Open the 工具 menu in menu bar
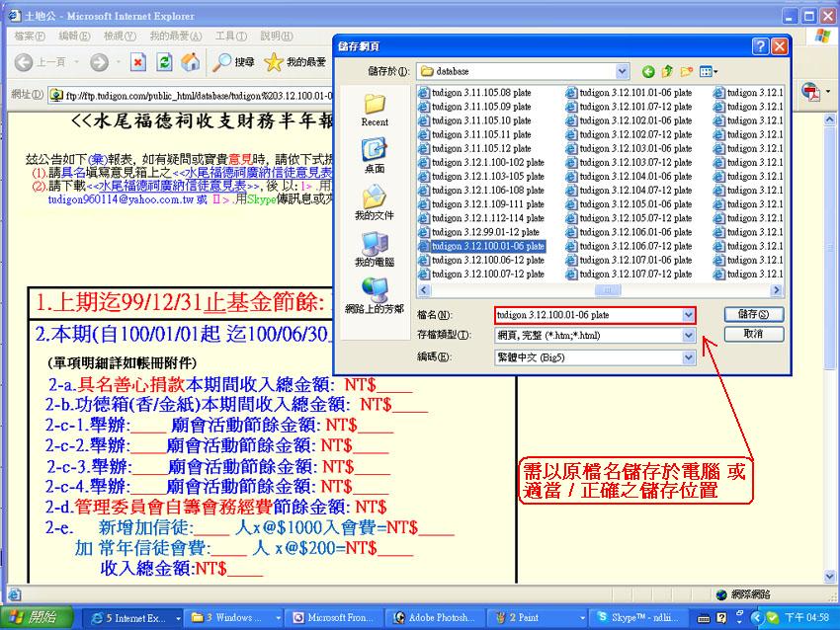Viewport: 840px width, 630px height. tap(230, 36)
